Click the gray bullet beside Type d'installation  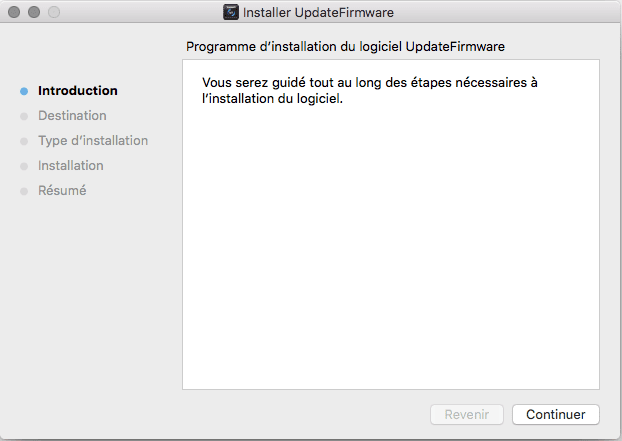pyautogui.click(x=24, y=141)
